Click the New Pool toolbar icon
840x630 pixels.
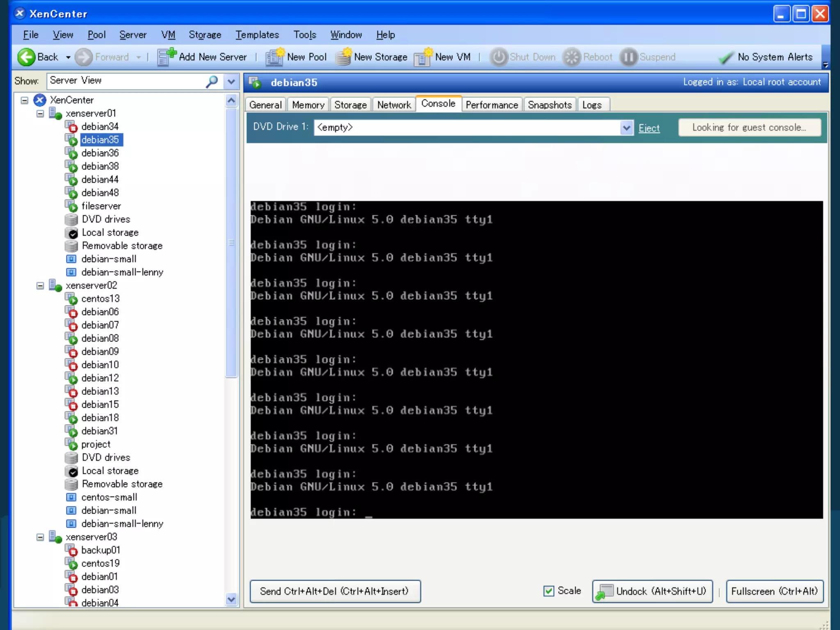(x=274, y=57)
